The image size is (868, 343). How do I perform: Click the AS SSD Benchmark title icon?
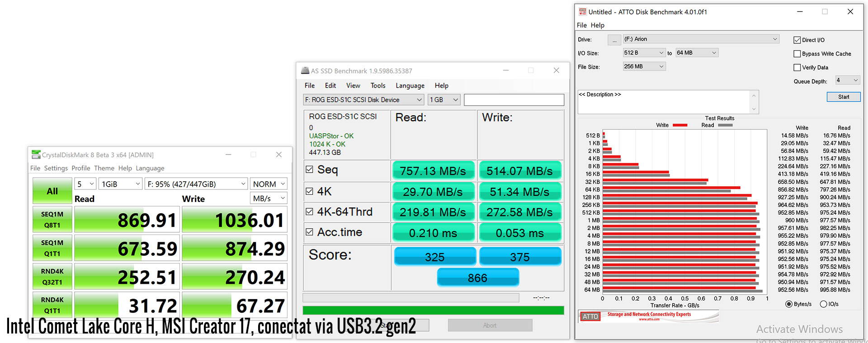(x=305, y=70)
